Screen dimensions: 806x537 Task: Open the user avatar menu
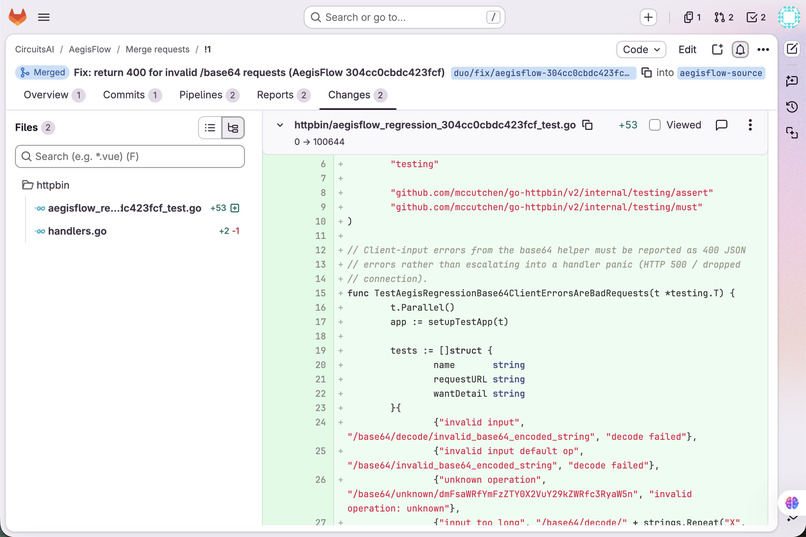[789, 17]
